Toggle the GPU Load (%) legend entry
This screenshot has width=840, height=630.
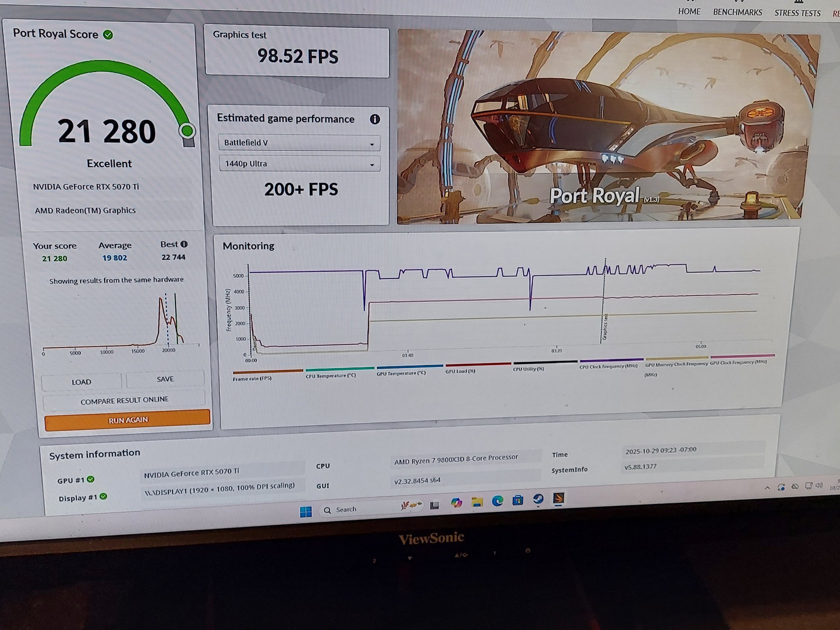click(x=478, y=368)
